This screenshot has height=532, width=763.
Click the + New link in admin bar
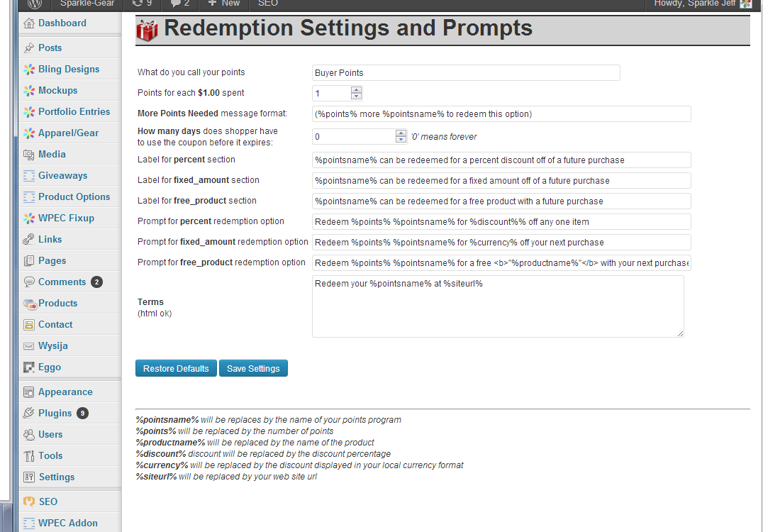224,4
